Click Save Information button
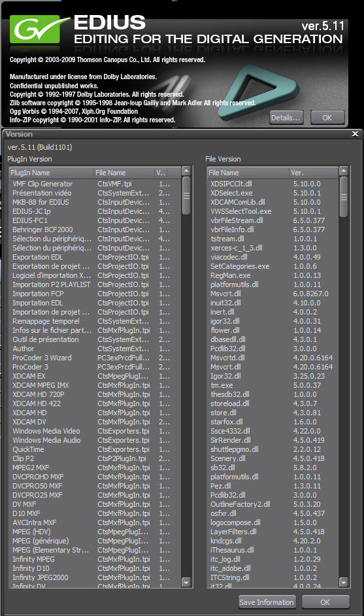364x616 pixels. [266, 602]
